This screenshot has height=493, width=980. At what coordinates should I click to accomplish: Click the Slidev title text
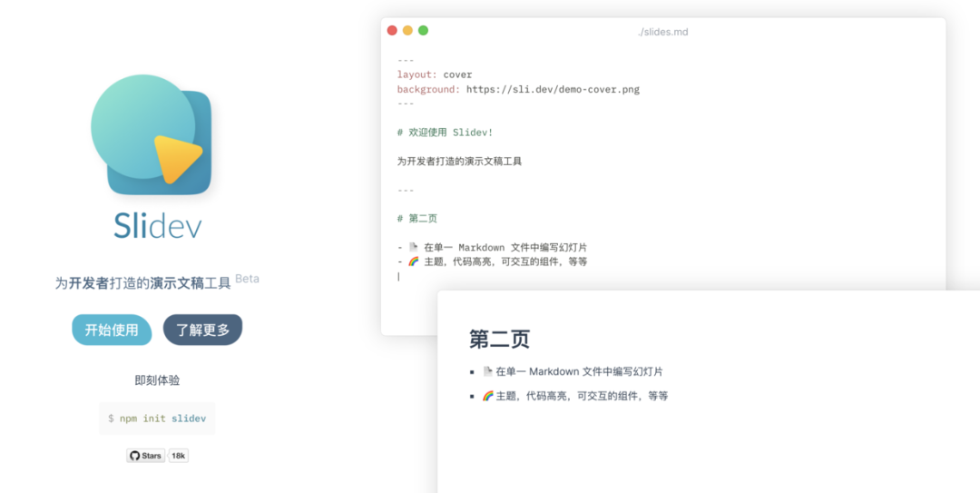(x=158, y=226)
